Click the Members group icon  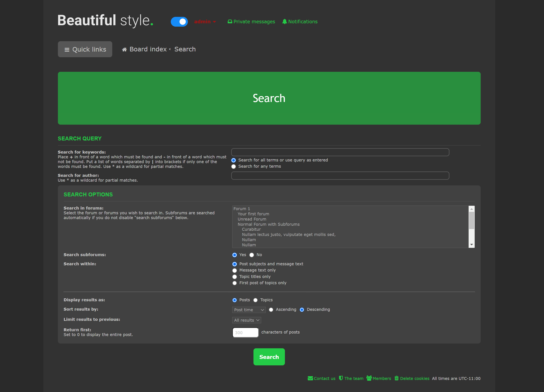[x=369, y=378]
